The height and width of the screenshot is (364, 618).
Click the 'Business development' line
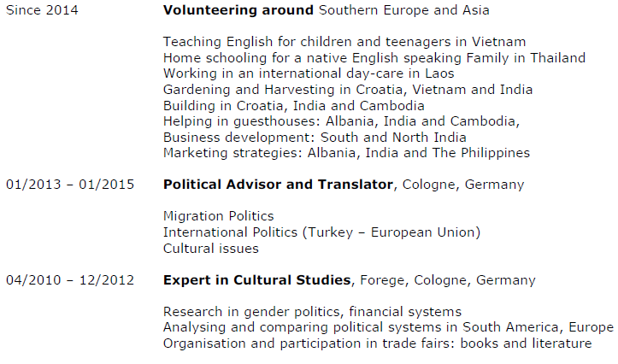(315, 137)
